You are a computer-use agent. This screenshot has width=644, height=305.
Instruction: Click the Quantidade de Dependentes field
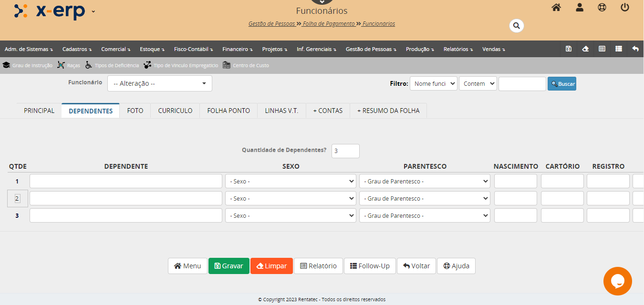[345, 151]
